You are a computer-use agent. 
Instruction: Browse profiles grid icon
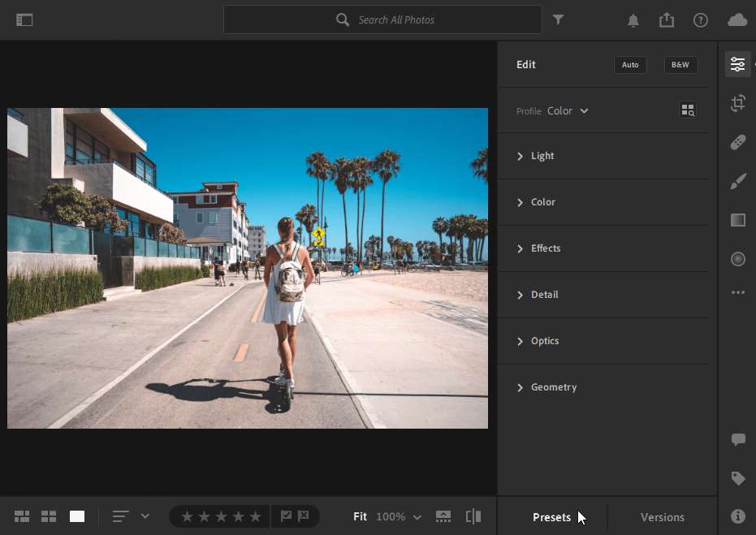[688, 110]
